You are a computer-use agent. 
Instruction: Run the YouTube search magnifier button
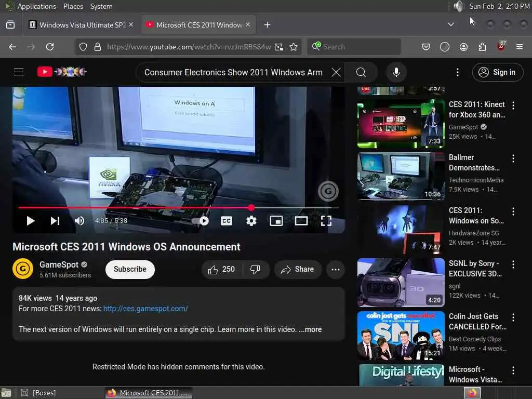(361, 72)
